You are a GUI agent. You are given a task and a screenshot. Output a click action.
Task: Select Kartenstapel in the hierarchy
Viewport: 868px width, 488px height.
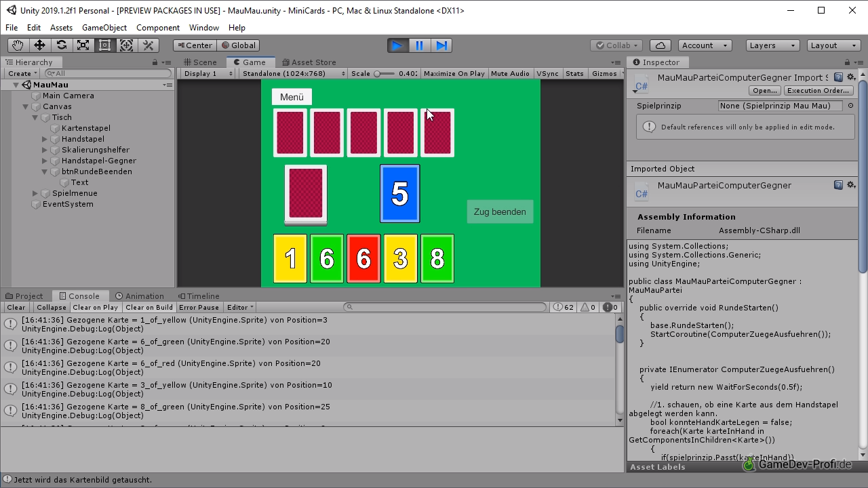pyautogui.click(x=85, y=128)
